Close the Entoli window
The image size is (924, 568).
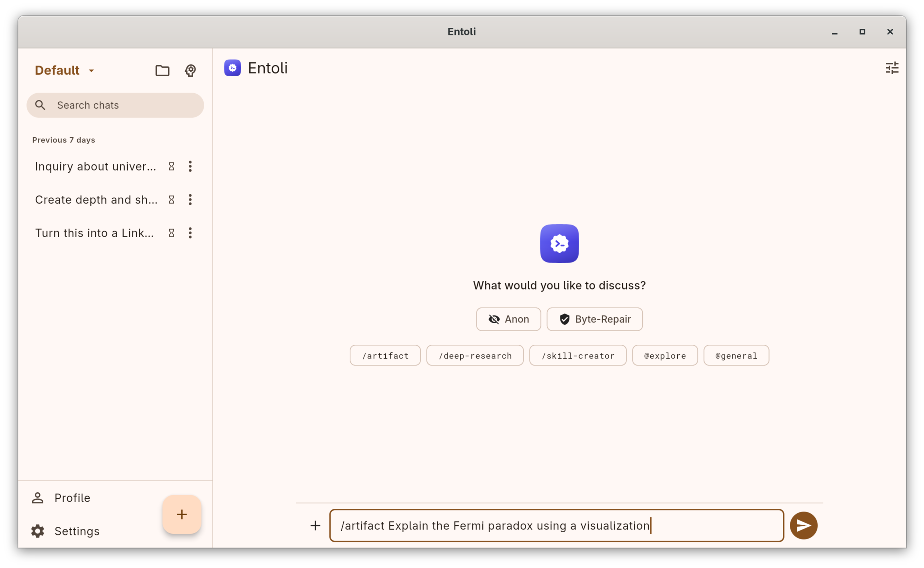pyautogui.click(x=890, y=32)
